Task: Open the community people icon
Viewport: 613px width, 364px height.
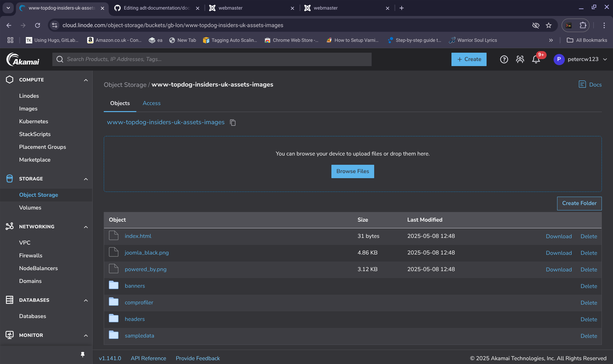Action: (520, 59)
